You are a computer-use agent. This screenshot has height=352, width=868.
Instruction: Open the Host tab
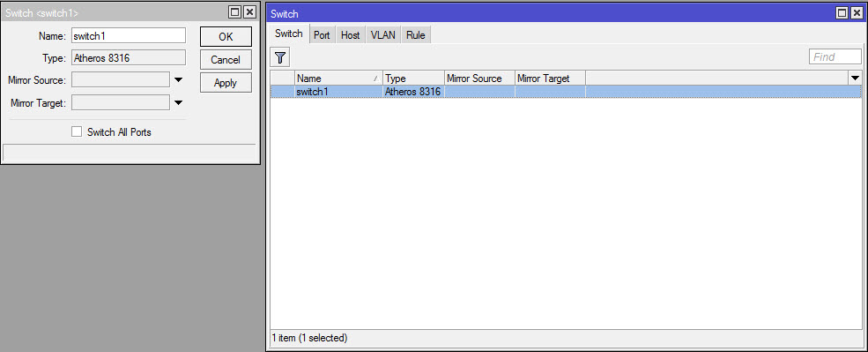pos(351,35)
